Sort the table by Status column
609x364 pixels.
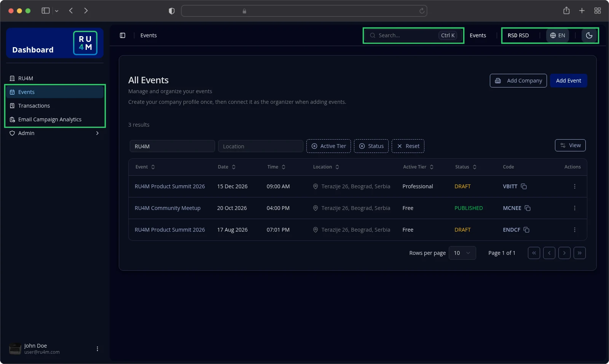pyautogui.click(x=466, y=167)
